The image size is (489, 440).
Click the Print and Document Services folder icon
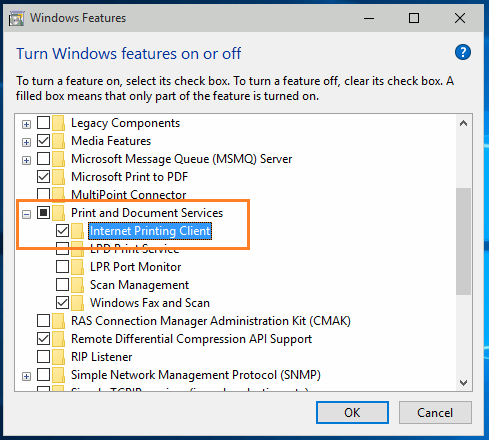click(58, 213)
